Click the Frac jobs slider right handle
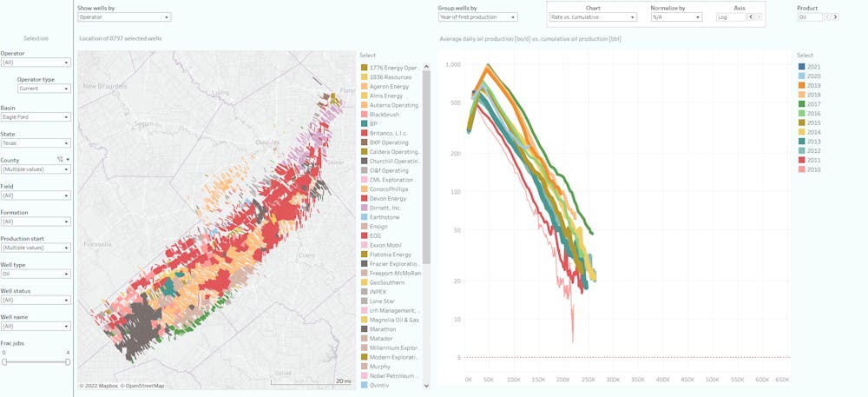The width and height of the screenshot is (868, 397). [68, 361]
